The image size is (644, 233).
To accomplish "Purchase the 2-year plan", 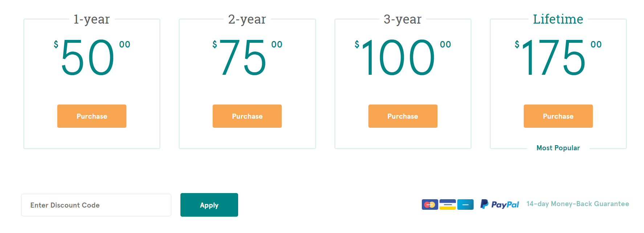I will point(247,116).
